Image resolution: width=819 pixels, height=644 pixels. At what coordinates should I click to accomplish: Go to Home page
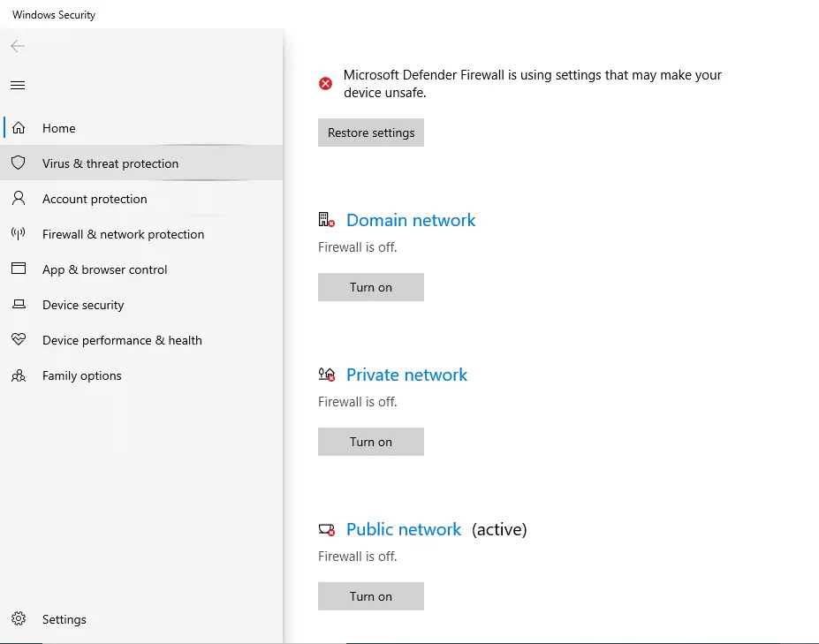pyautogui.click(x=141, y=128)
